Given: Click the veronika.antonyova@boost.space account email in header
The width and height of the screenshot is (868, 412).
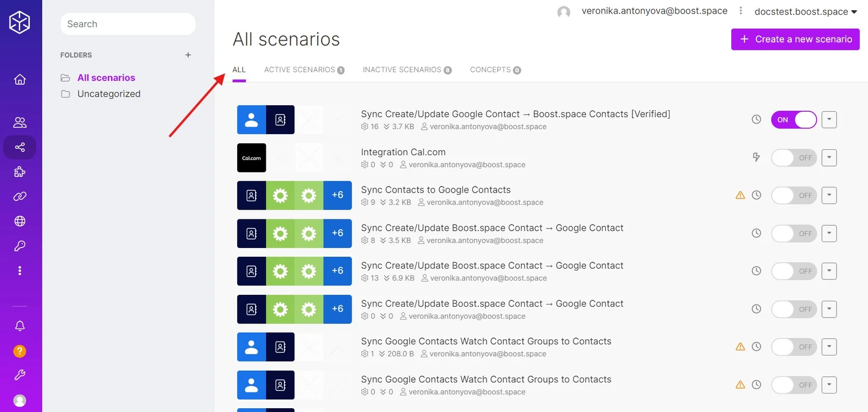Looking at the screenshot, I should click(x=654, y=11).
